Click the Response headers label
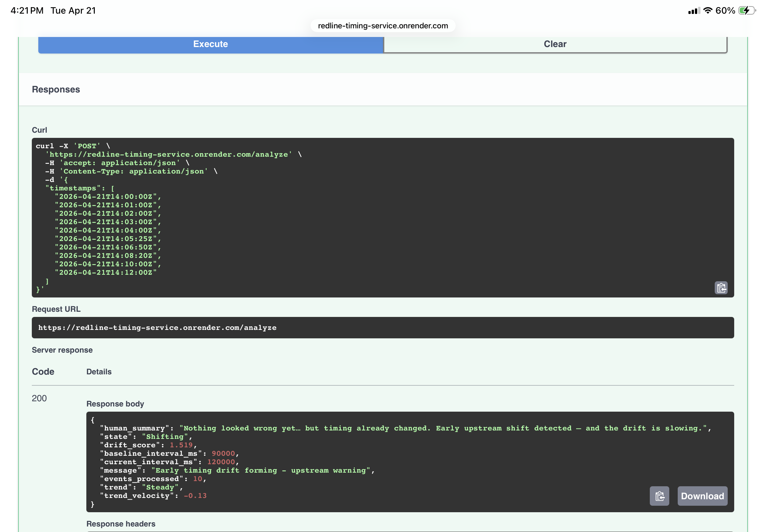Image resolution: width=766 pixels, height=532 pixels. [x=121, y=523]
